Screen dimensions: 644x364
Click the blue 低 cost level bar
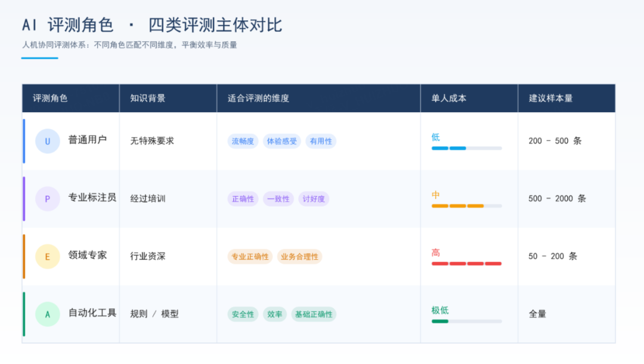click(466, 149)
